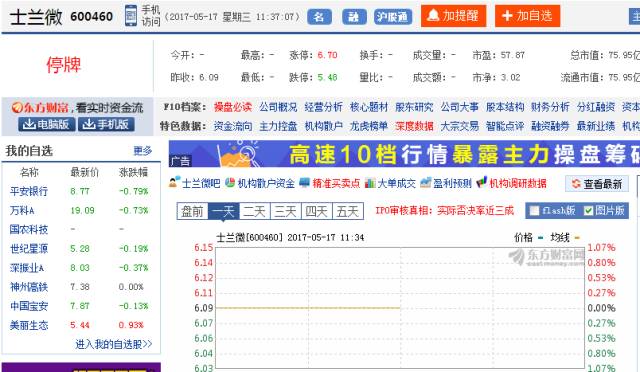Open 盈利预测 chart icon link
This screenshot has height=372, width=640.
pyautogui.click(x=426, y=183)
